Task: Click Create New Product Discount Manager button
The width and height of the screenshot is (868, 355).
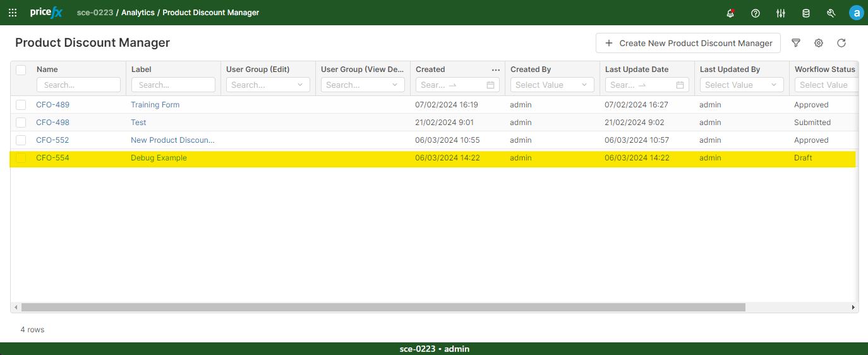Action: pyautogui.click(x=688, y=43)
